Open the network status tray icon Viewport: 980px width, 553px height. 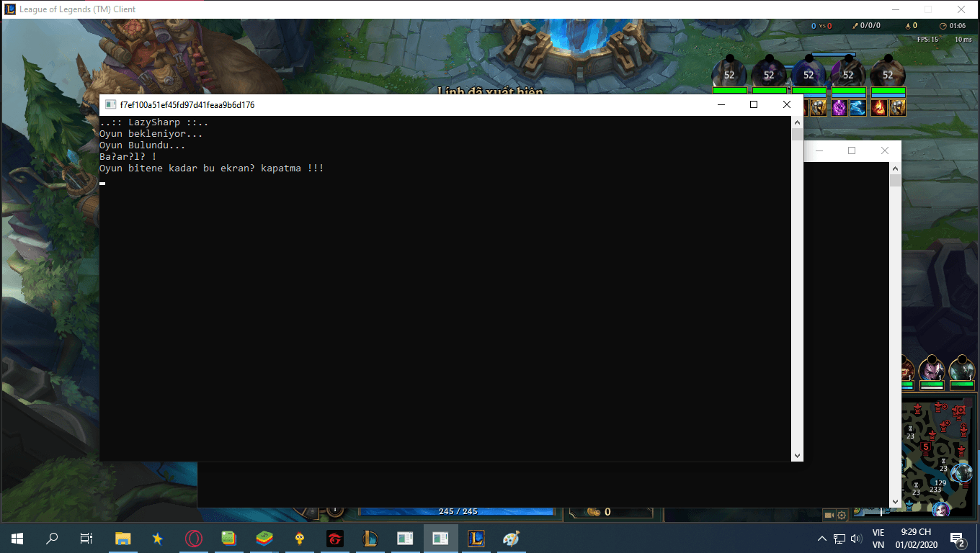(839, 539)
